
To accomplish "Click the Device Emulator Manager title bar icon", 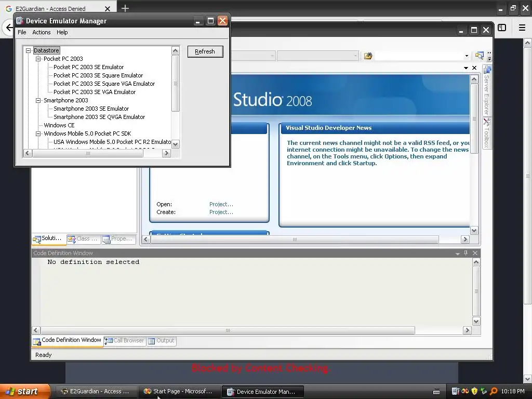I will pyautogui.click(x=20, y=21).
